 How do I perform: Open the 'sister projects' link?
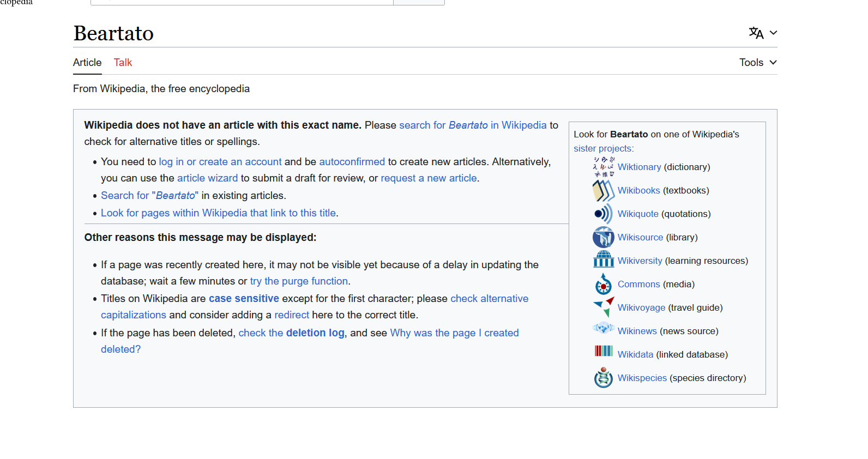[602, 148]
